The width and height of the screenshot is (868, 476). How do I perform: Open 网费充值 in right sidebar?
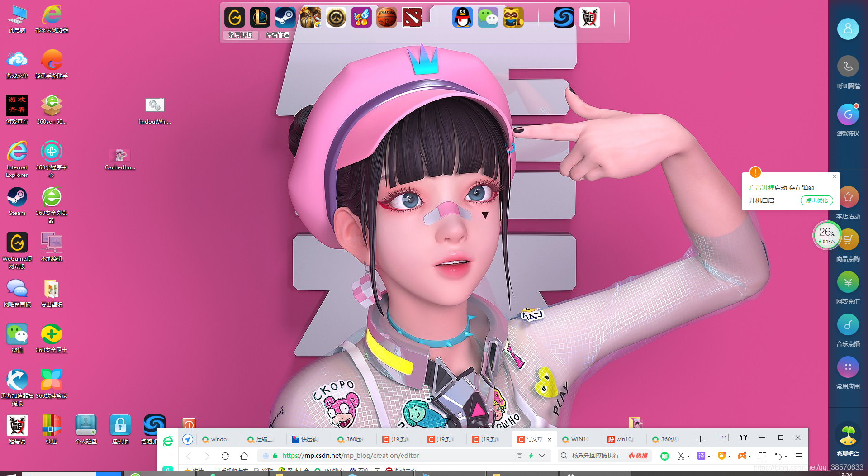pyautogui.click(x=848, y=288)
